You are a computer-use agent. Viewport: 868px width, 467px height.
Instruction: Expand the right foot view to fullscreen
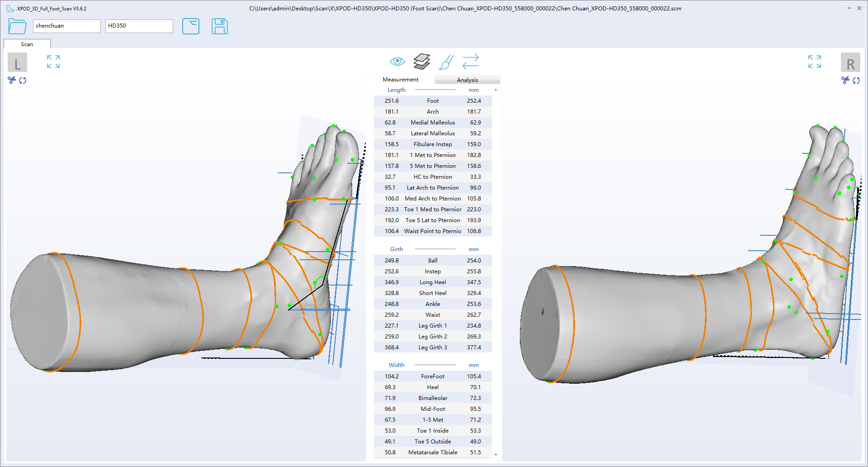[814, 62]
